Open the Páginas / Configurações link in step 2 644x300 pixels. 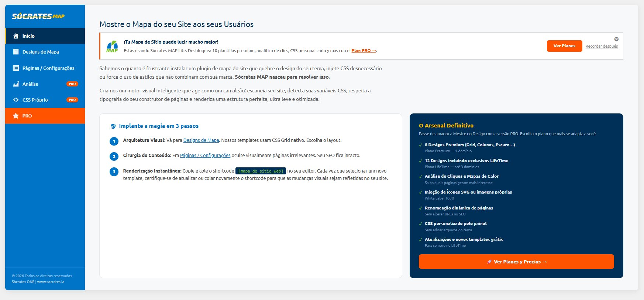205,156
